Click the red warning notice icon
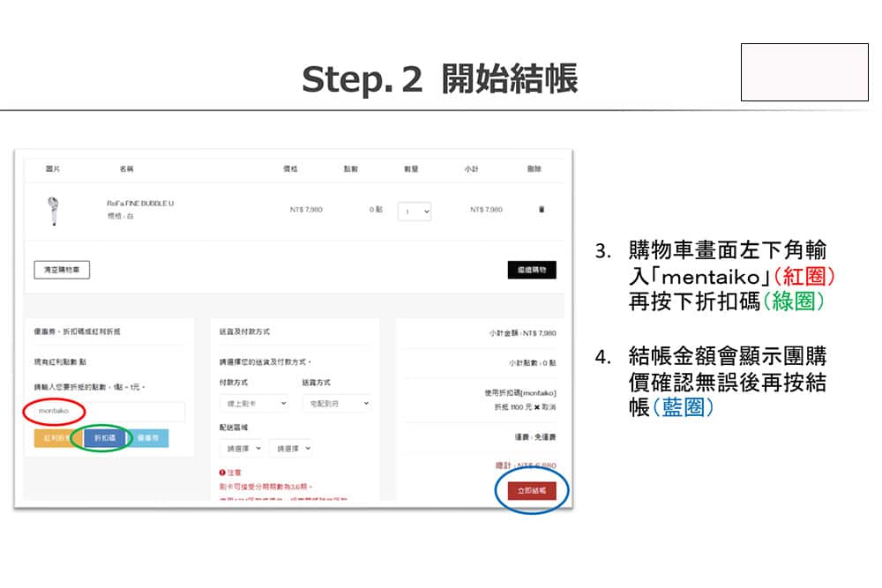882x588 pixels. [223, 473]
